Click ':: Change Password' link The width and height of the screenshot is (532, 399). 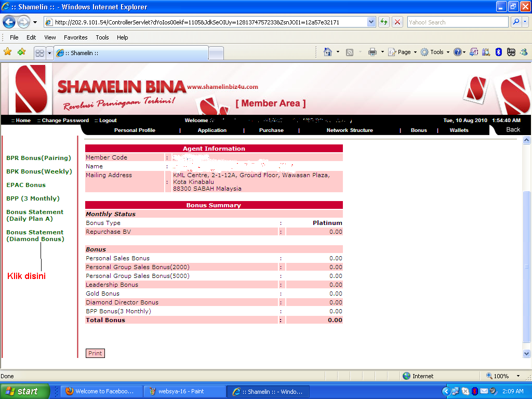(63, 121)
